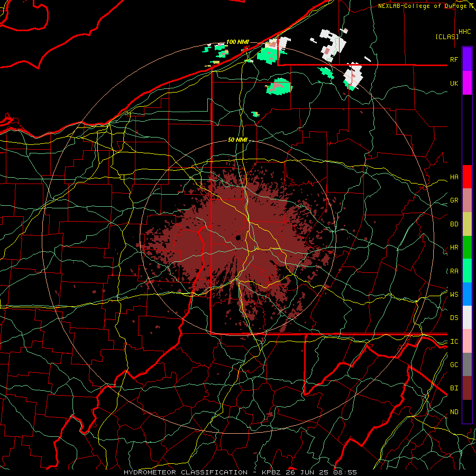Click the mint green RA legend swatch
This screenshot has width=476, height=476.
point(467,271)
